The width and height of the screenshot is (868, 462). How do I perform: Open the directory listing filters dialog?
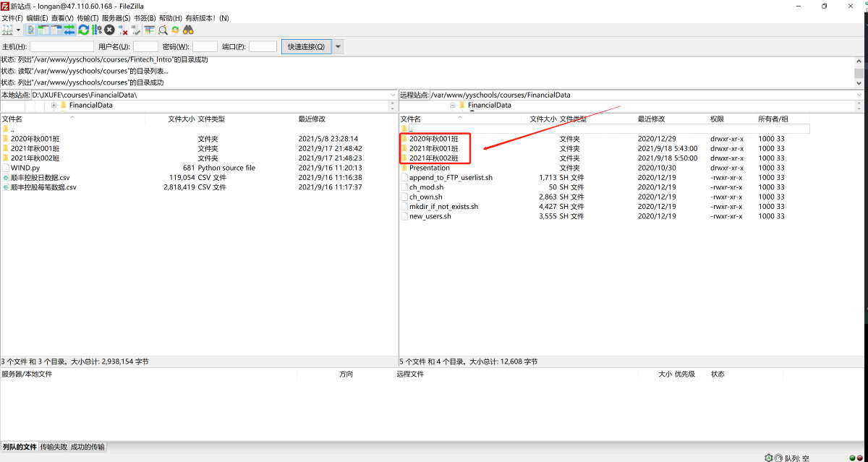(x=150, y=30)
